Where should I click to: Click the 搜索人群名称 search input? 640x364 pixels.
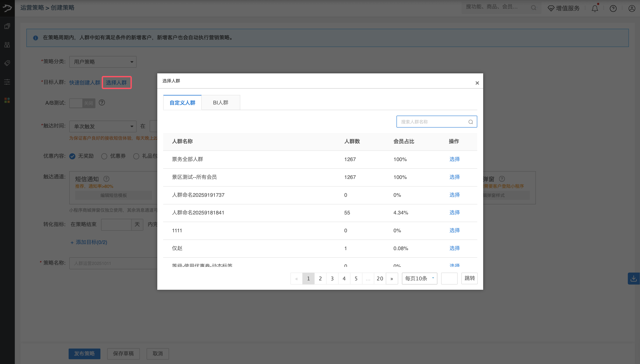click(x=433, y=122)
